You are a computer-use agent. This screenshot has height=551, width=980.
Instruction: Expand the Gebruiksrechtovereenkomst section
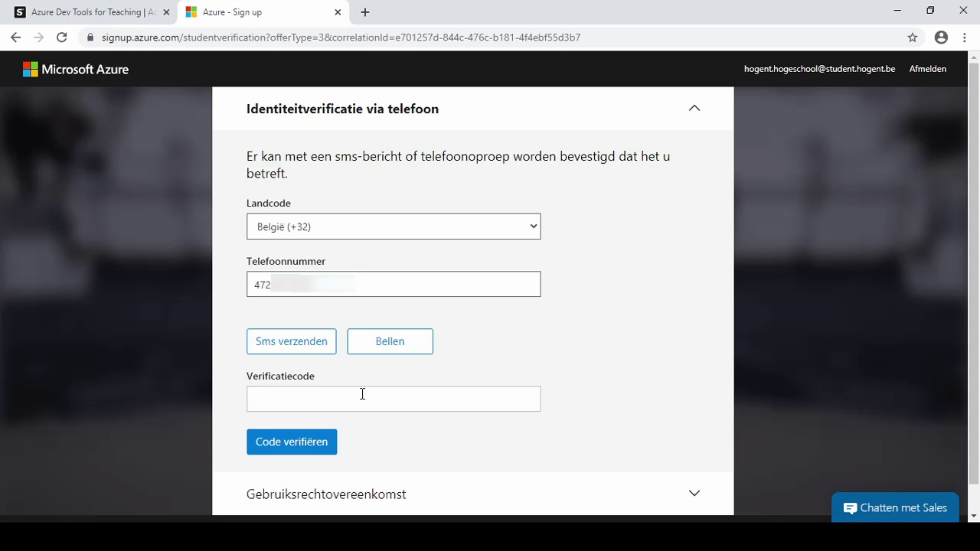click(694, 494)
